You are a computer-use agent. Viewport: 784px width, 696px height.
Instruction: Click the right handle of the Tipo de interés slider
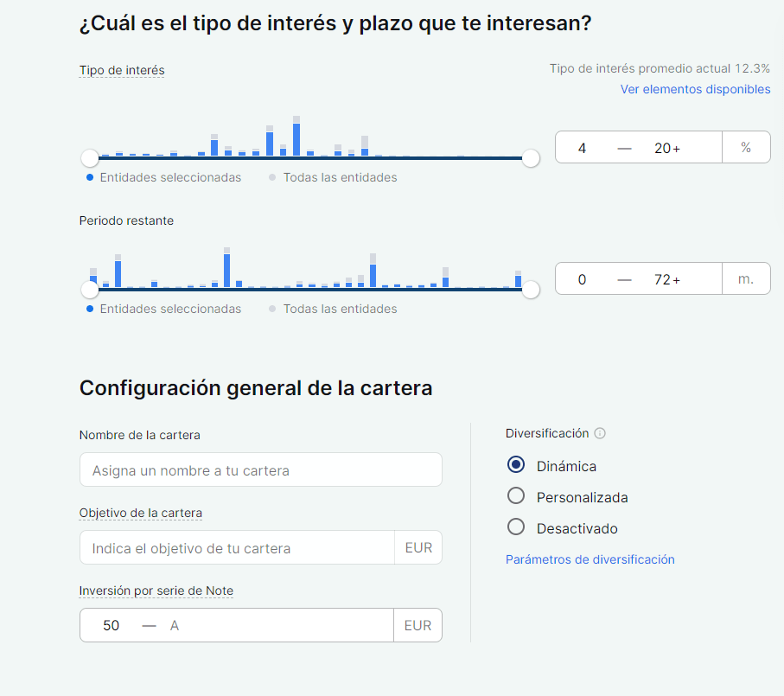pyautogui.click(x=531, y=158)
